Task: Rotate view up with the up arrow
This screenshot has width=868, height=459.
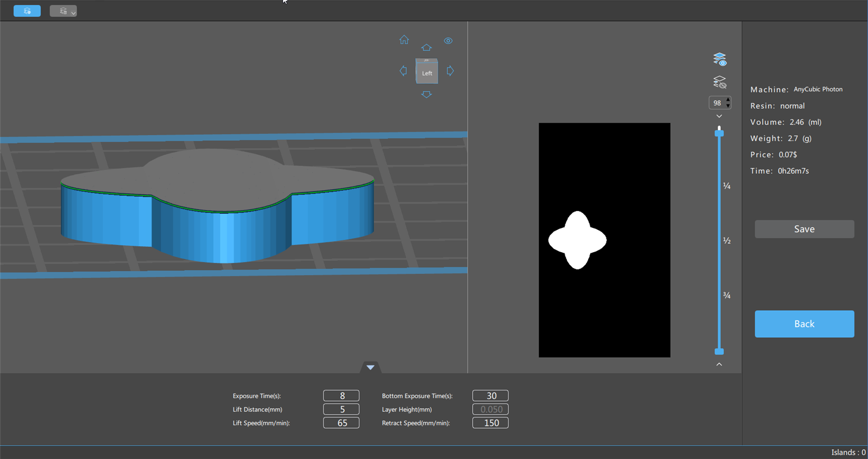Action: pos(427,48)
